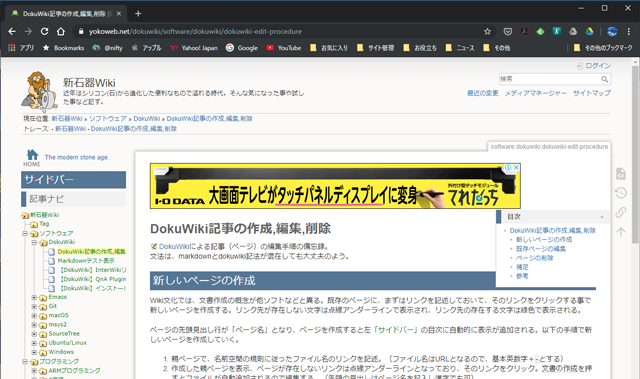Open a new browser tab
640x379 pixels.
pyautogui.click(x=138, y=13)
